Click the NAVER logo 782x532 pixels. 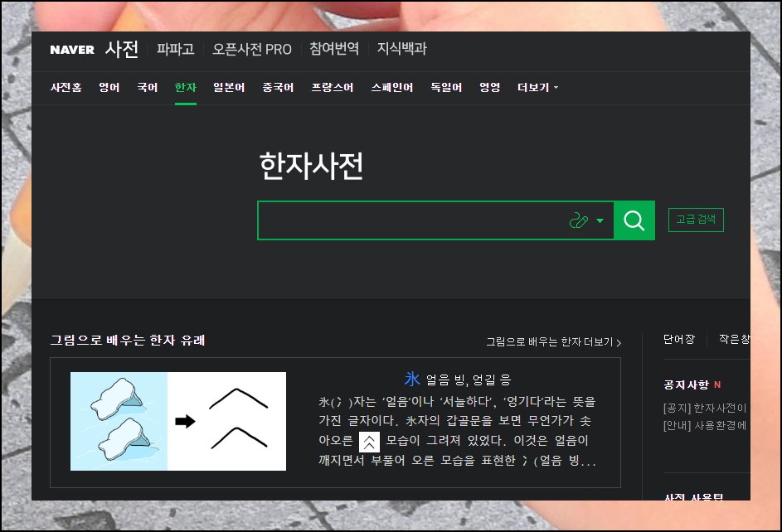click(x=72, y=50)
